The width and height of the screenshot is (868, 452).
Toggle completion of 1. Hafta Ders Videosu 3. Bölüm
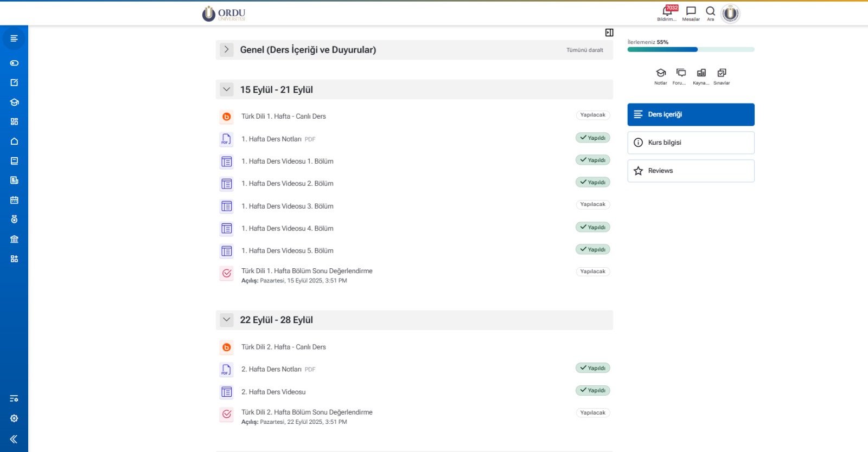point(592,204)
